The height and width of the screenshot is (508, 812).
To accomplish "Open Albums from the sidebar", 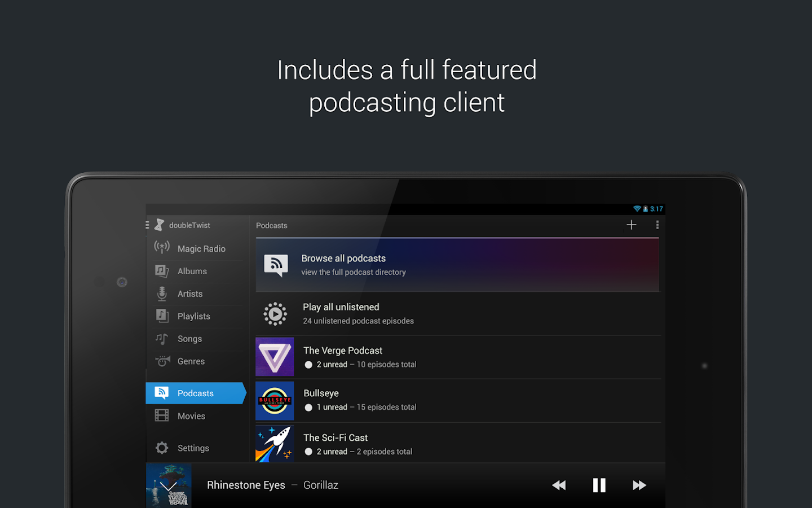I will [192, 271].
